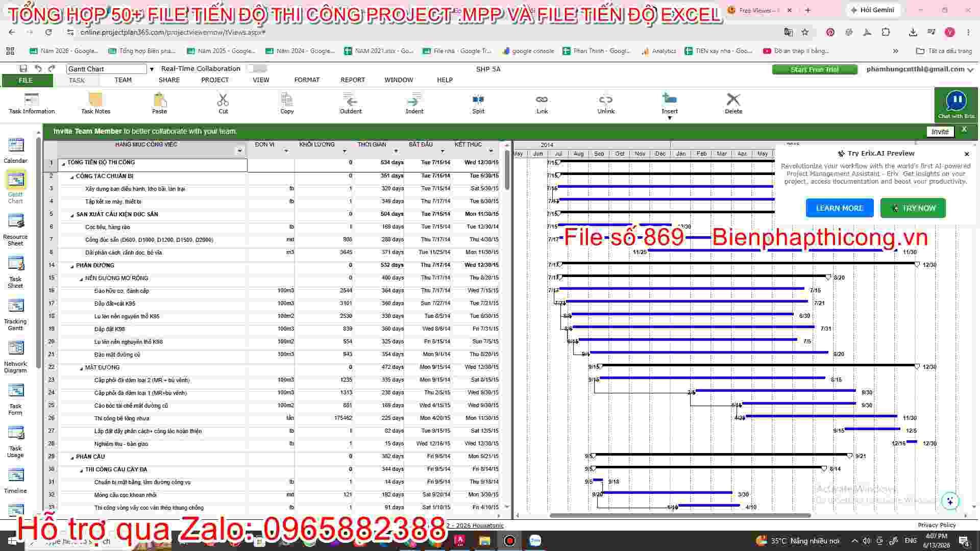Toggle Real-Time Collaboration switch

257,69
